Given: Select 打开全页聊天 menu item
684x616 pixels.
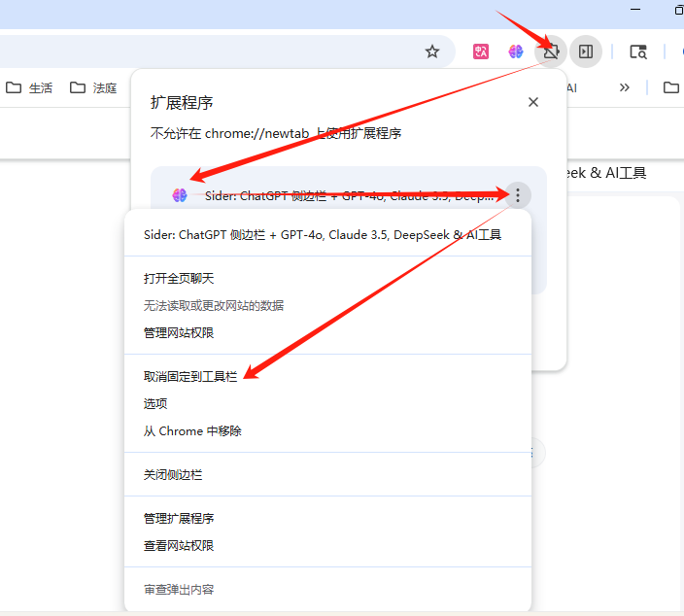Looking at the screenshot, I should pos(327,278).
